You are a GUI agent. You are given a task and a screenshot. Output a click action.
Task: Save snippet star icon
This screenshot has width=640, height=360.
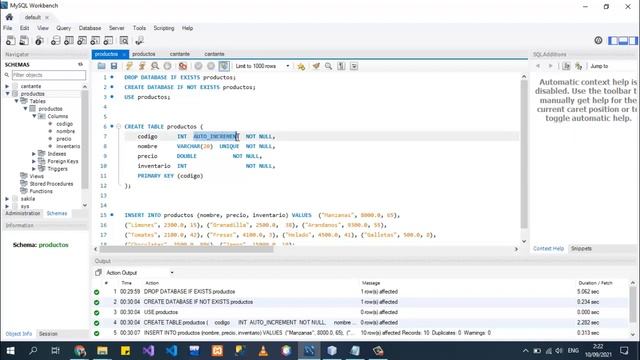tap(301, 66)
